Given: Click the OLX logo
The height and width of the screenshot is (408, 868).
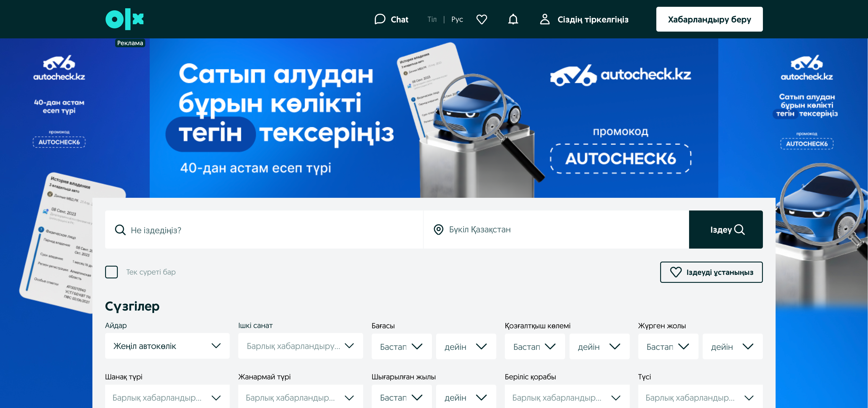Looking at the screenshot, I should [x=124, y=19].
